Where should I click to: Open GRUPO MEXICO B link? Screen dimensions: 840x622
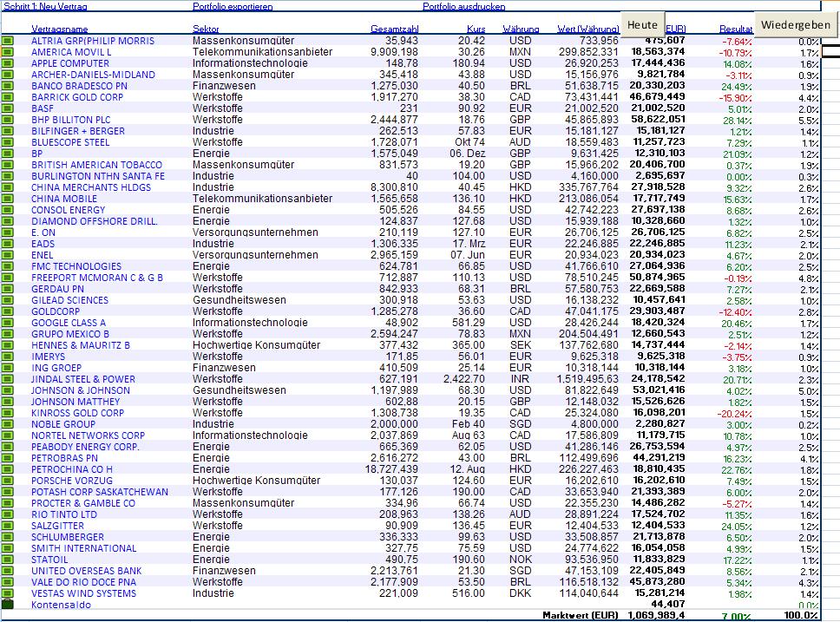[x=70, y=334]
